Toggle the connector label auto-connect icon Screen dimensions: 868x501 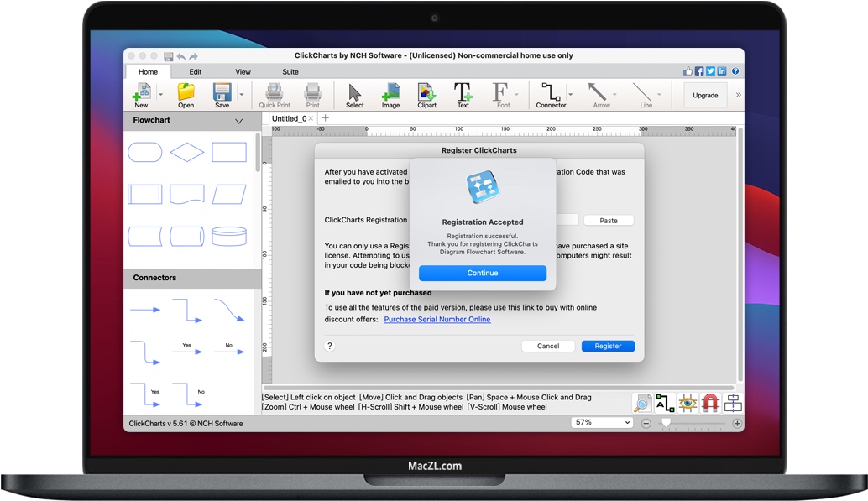(x=665, y=403)
